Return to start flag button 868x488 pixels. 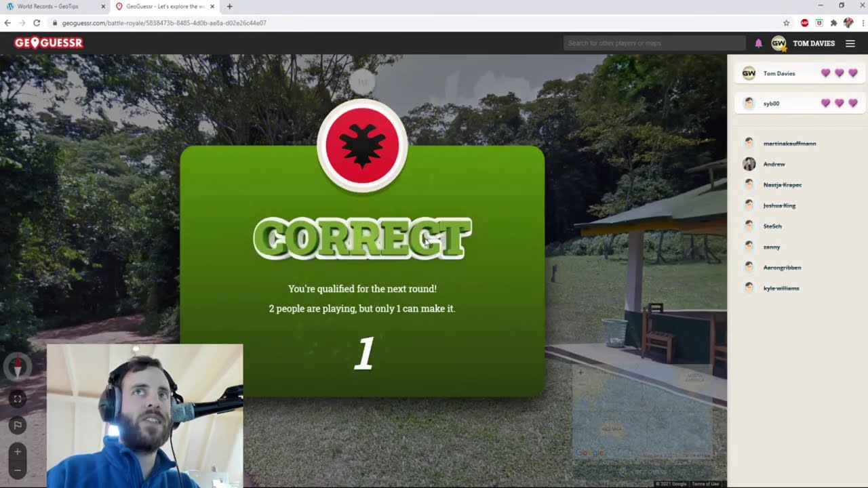[18, 426]
